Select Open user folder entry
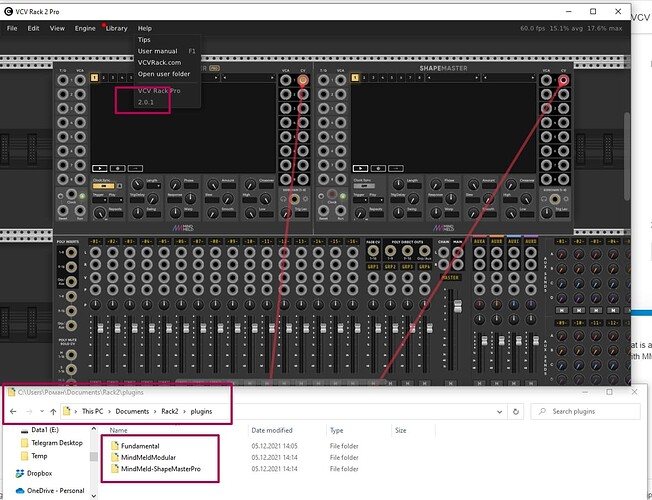 (164, 74)
